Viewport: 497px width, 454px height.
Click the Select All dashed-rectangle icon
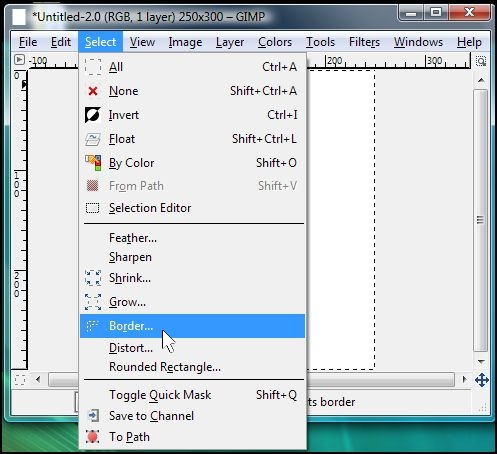click(93, 67)
